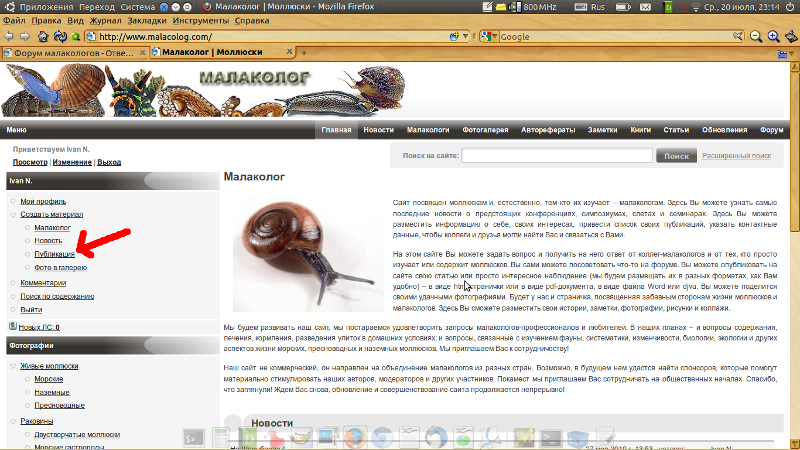This screenshot has width=800, height=450.
Task: Open the Публикация link in the sidebar
Action: pos(54,255)
